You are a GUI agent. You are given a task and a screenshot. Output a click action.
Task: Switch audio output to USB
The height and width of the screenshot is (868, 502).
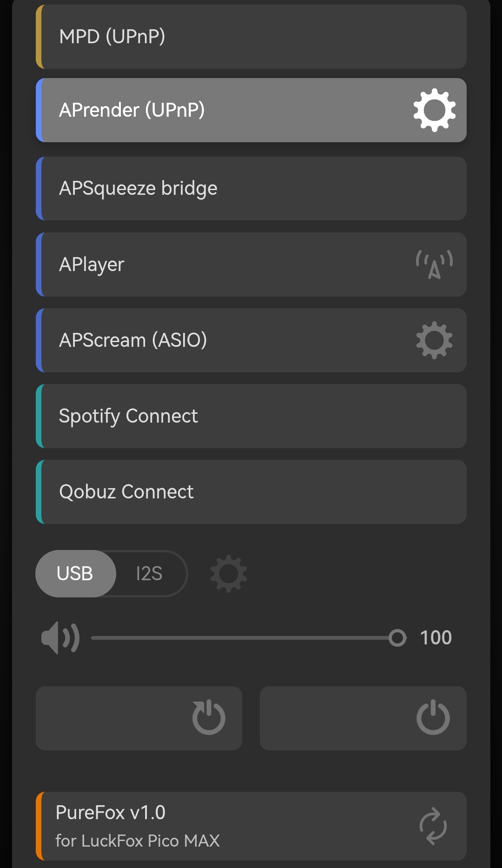click(75, 574)
